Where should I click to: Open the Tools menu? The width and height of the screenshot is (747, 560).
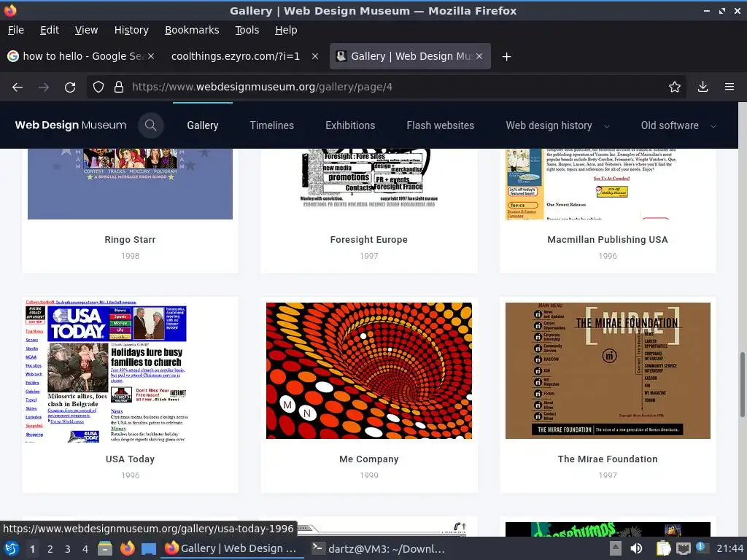[247, 30]
